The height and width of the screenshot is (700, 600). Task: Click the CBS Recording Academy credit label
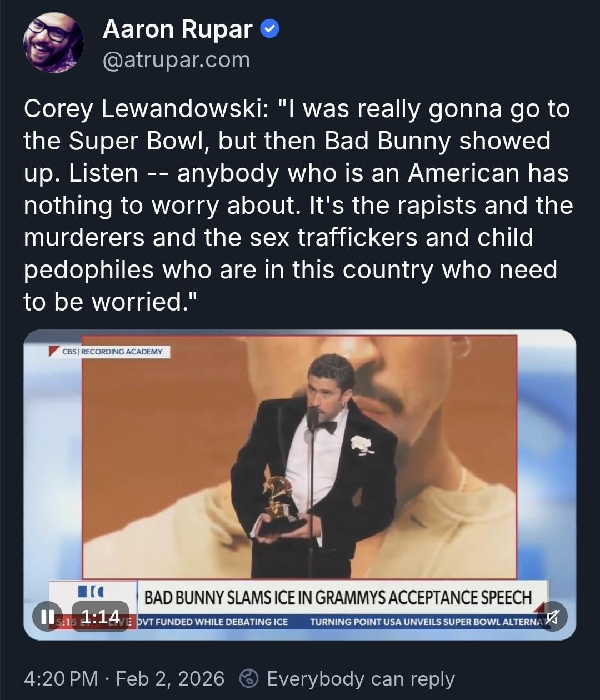[x=112, y=352]
